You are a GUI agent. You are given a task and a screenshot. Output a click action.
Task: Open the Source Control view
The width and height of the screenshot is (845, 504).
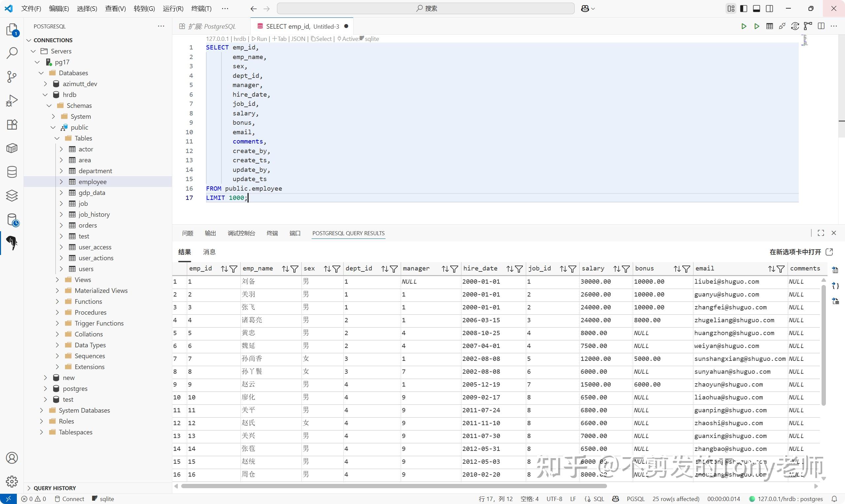point(12,77)
